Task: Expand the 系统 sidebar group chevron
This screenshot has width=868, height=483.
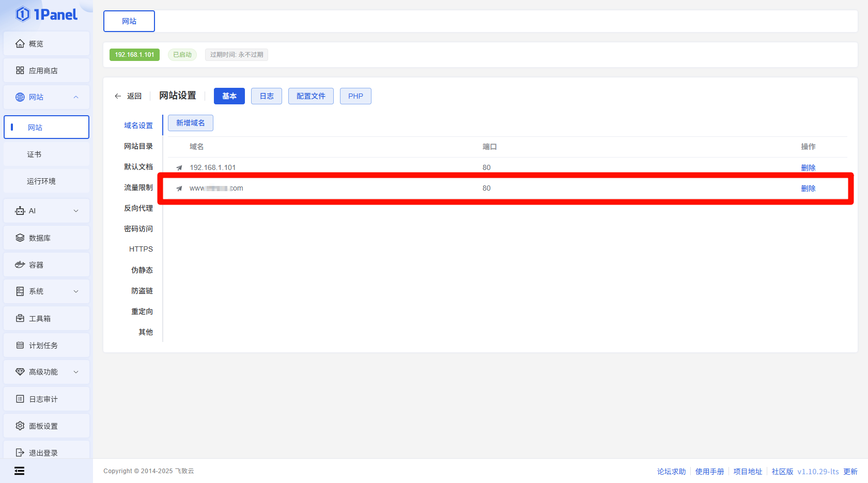Action: click(x=76, y=291)
